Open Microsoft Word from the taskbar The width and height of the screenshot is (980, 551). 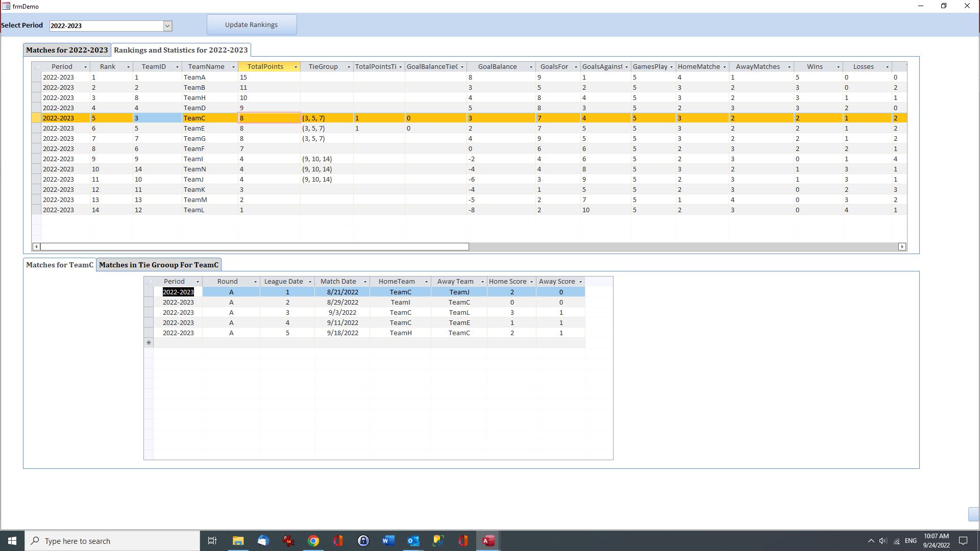coord(388,541)
